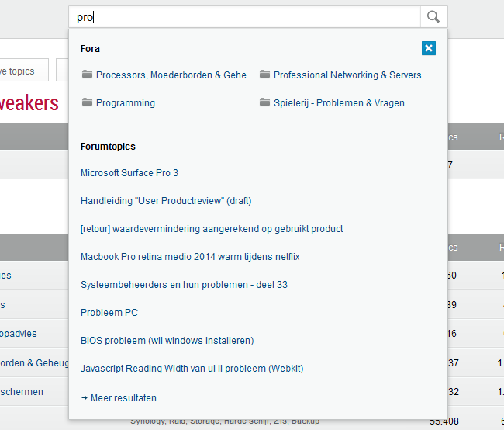This screenshot has height=430, width=504.
Task: Focus the search field containing "pro"
Action: [245, 17]
